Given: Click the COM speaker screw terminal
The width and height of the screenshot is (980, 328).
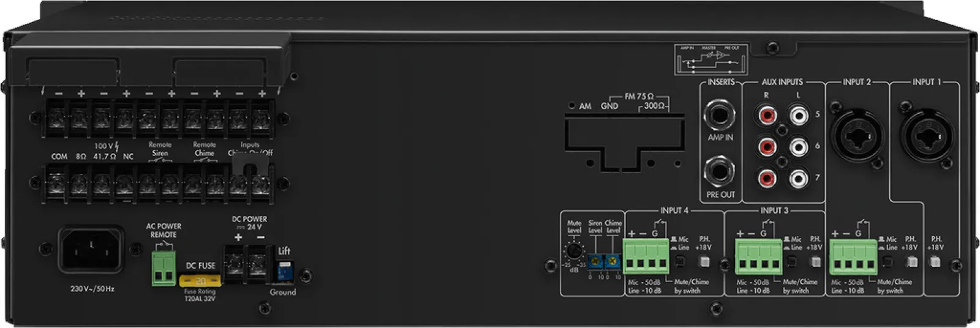Looking at the screenshot, I should pos(56,184).
